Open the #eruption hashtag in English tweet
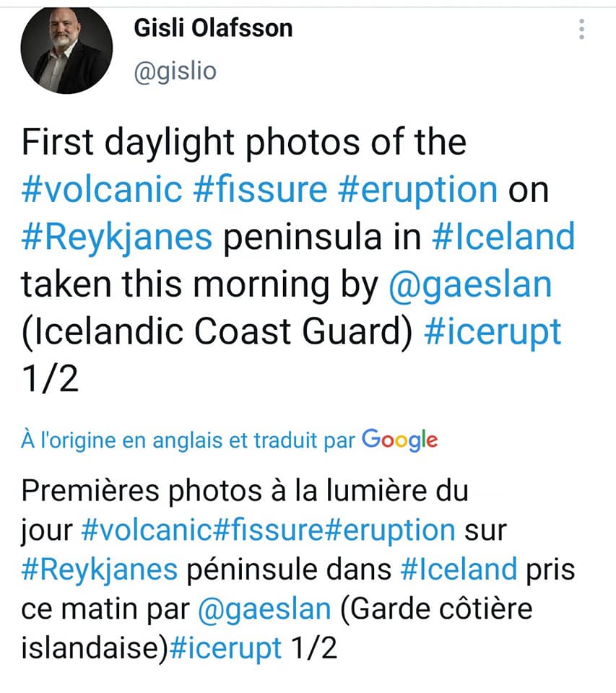 418,191
